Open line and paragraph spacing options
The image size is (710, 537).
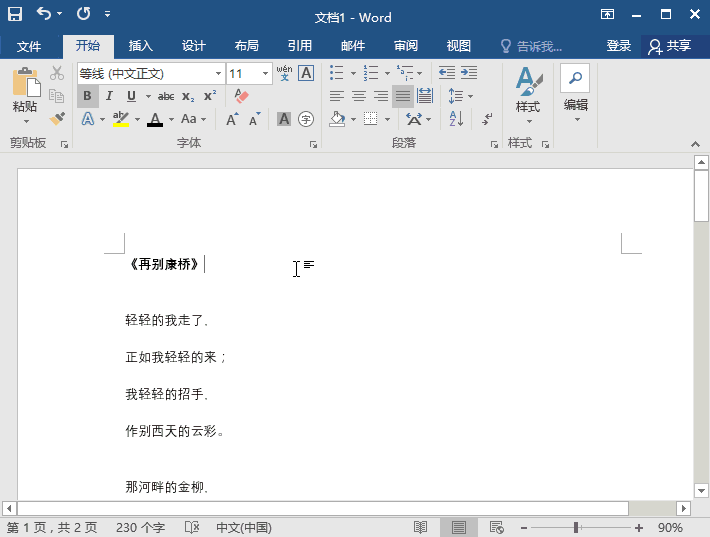460,96
